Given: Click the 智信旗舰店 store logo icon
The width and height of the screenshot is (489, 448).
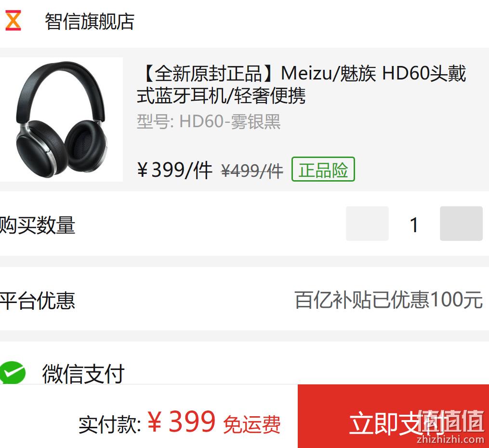Looking at the screenshot, I should tap(13, 20).
